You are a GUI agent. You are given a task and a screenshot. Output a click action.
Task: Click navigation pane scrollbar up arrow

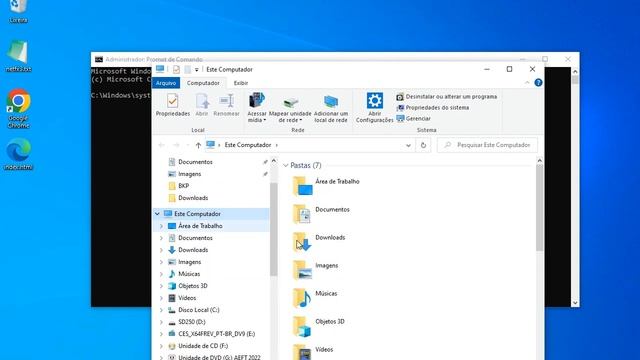[x=273, y=161]
